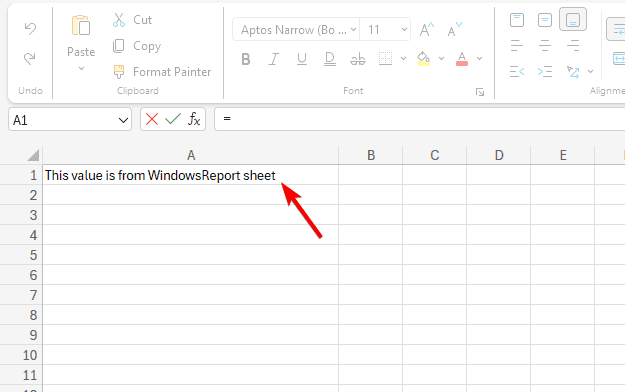Image resolution: width=625 pixels, height=392 pixels.
Task: Click the Copy button
Action: [x=137, y=46]
